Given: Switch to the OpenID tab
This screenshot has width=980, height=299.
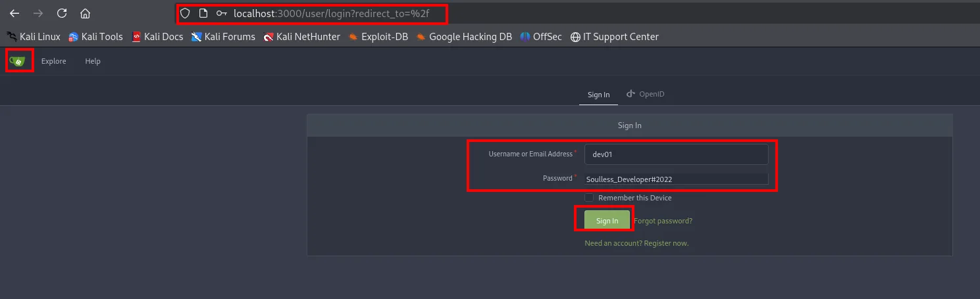Looking at the screenshot, I should [646, 94].
